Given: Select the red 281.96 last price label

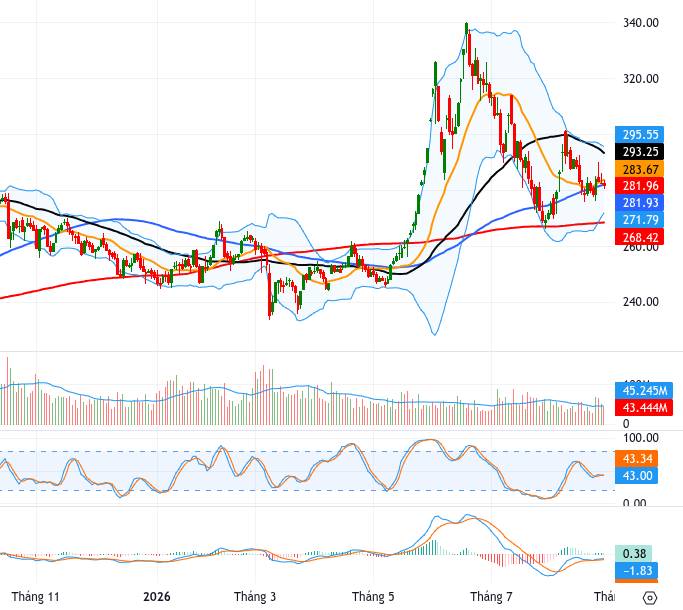Looking at the screenshot, I should pyautogui.click(x=639, y=186).
